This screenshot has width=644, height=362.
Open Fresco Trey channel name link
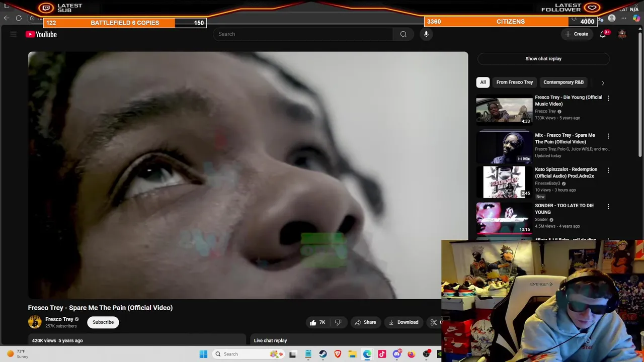59,319
